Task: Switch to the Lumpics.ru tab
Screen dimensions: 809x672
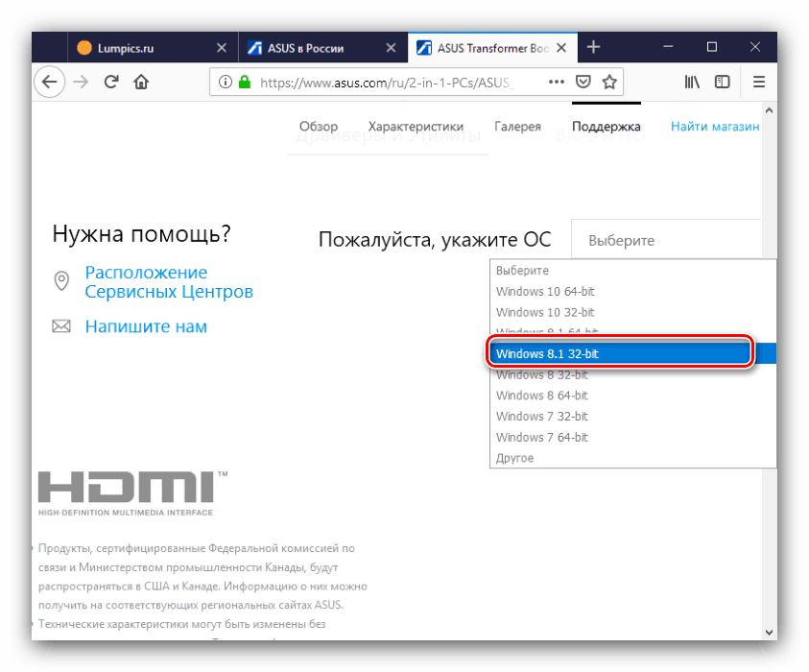Action: (x=153, y=47)
